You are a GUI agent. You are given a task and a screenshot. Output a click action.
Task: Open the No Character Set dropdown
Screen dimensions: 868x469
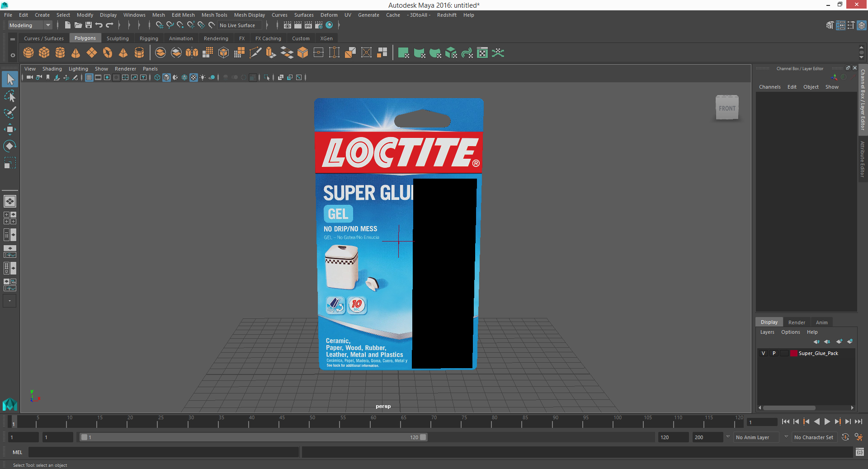814,437
